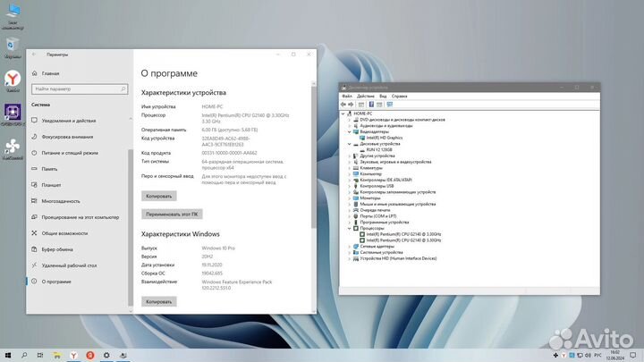
Task: Click taskbar volume speaker icon
Action: point(589,356)
